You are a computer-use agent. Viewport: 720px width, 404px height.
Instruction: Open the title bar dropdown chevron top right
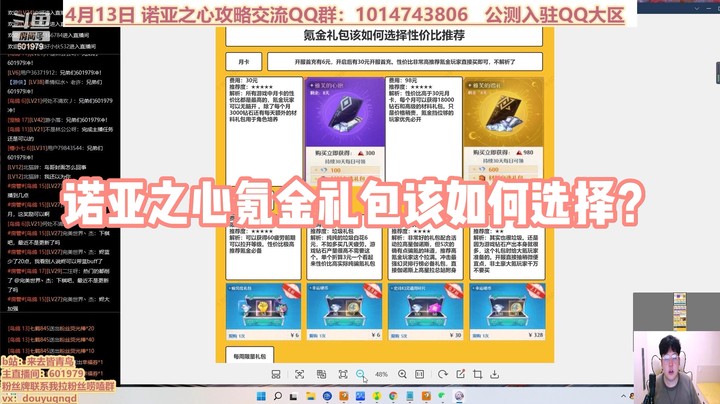click(x=697, y=8)
